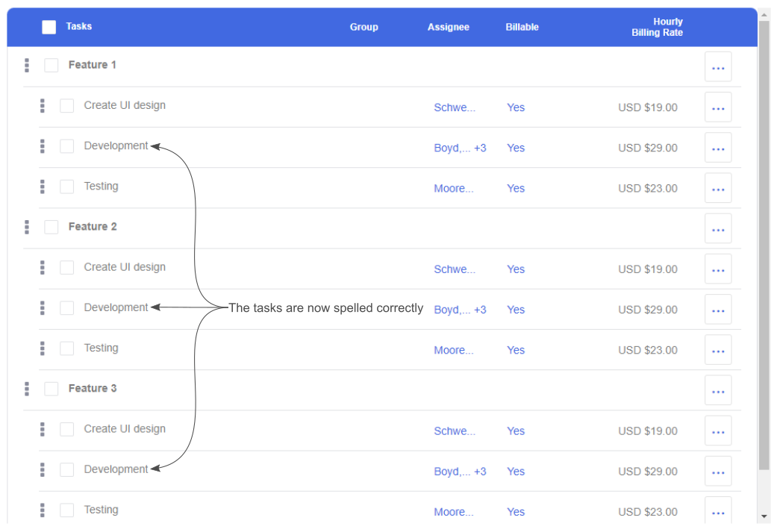This screenshot has height=532, width=777.
Task: Open Boyd,... +3 assignees in Feature 1
Action: point(460,148)
